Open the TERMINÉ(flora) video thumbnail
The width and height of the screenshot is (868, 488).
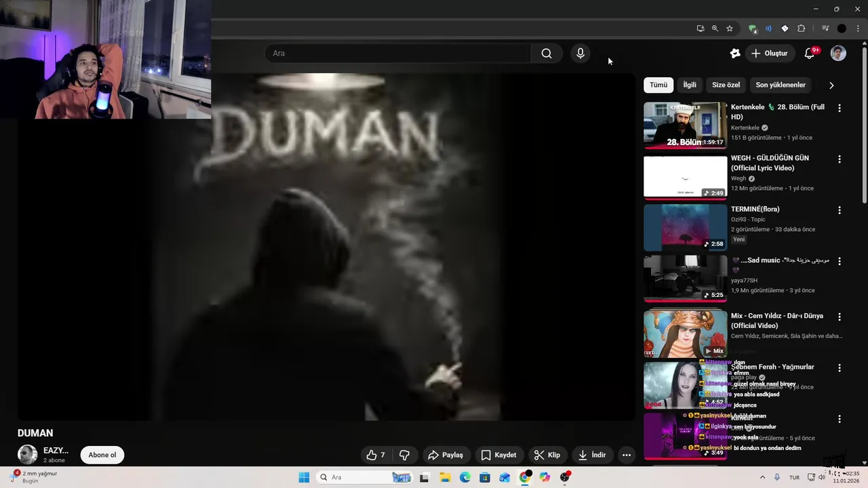click(x=685, y=228)
